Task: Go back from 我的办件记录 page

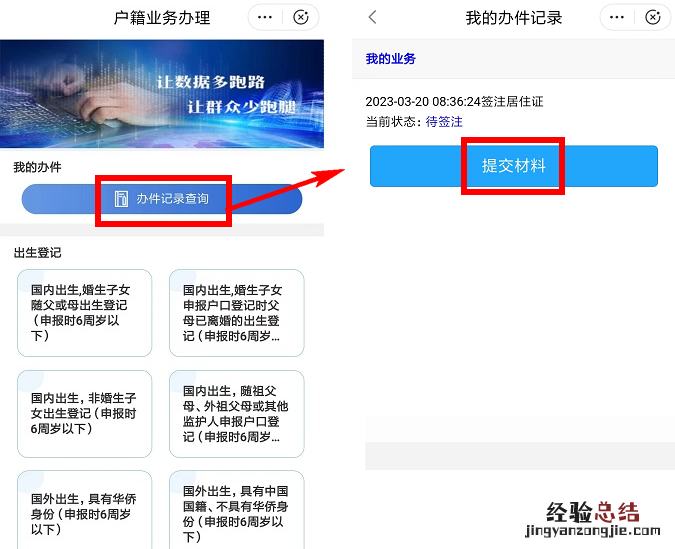Action: [372, 17]
